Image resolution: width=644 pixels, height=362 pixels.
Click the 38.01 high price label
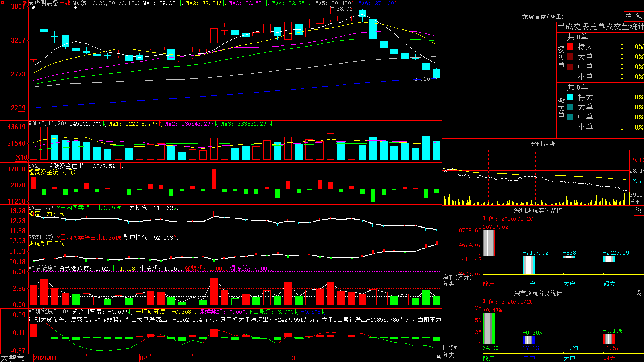click(344, 9)
